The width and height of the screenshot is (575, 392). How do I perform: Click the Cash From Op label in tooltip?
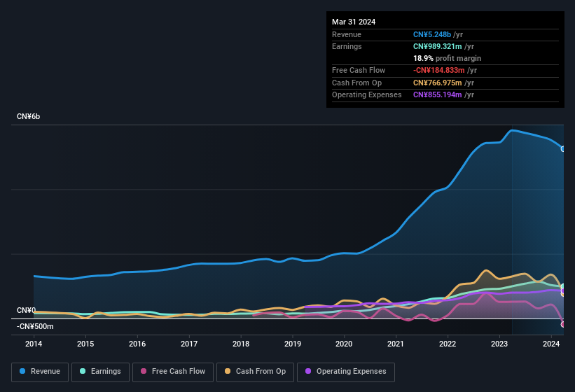tap(356, 83)
